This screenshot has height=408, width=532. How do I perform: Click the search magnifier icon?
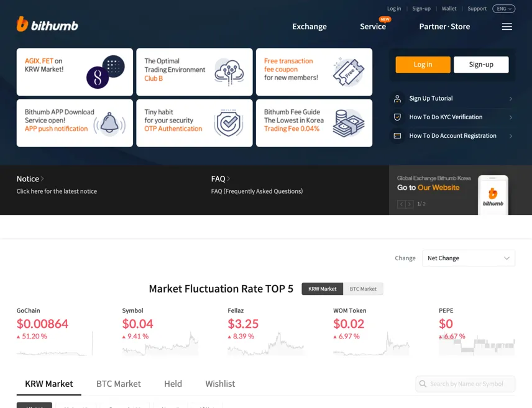[423, 384]
